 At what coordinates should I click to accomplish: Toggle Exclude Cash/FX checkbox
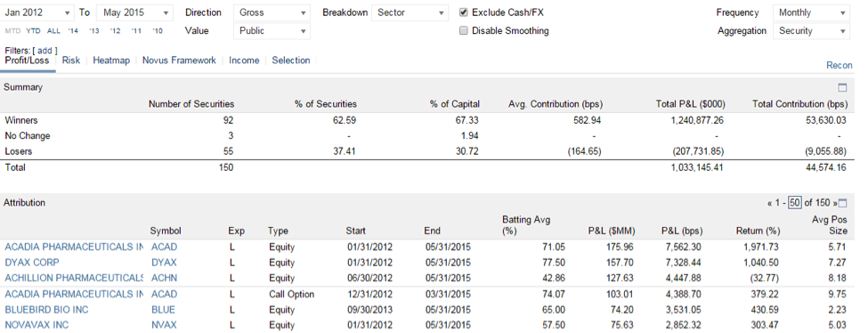[464, 12]
